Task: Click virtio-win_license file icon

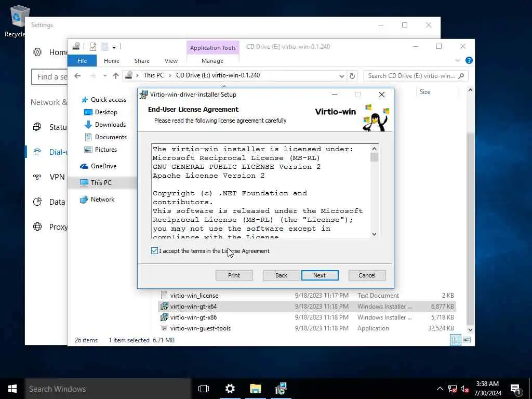Action: point(164,295)
